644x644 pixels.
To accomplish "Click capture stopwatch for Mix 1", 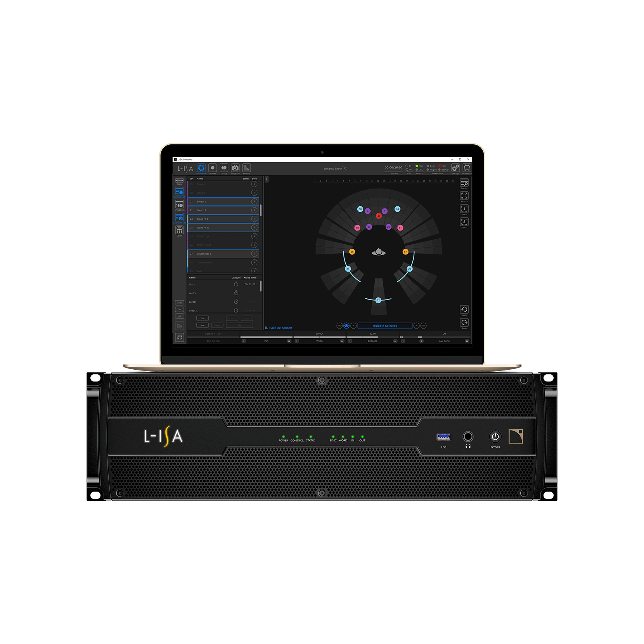I will pos(236,284).
